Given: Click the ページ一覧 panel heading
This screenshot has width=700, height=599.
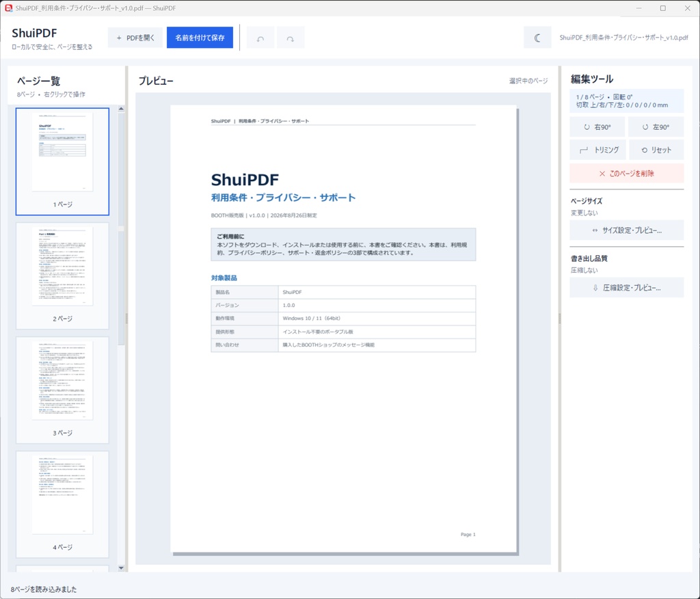Looking at the screenshot, I should coord(38,81).
